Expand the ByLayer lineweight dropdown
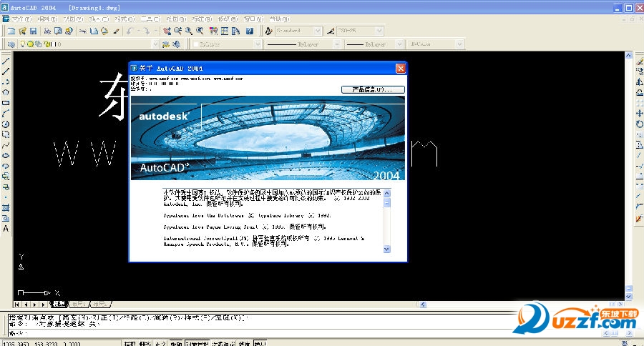644x346 pixels. [399, 44]
